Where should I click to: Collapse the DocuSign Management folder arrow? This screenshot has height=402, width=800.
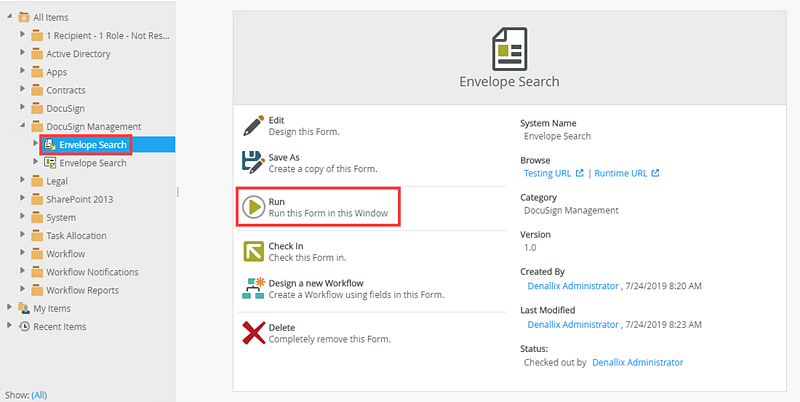pos(23,127)
